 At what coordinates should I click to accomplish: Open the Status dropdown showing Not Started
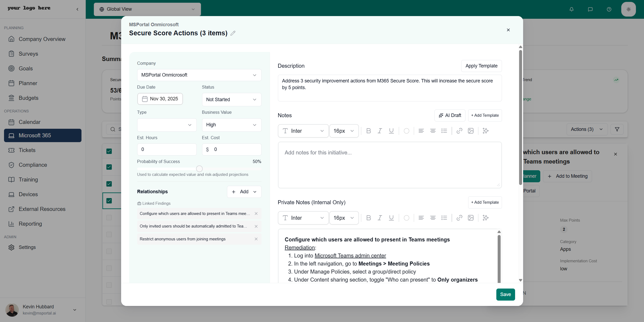(231, 99)
